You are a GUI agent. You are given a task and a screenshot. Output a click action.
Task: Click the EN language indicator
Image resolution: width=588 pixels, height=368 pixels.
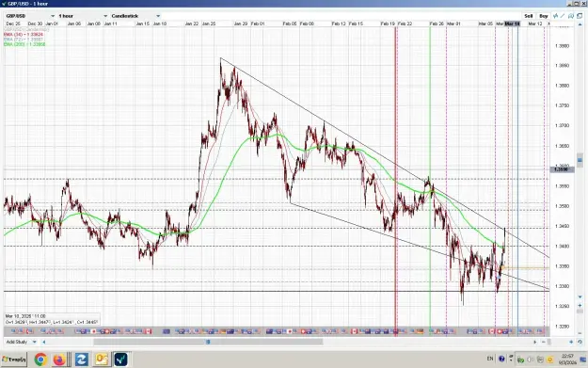point(490,359)
